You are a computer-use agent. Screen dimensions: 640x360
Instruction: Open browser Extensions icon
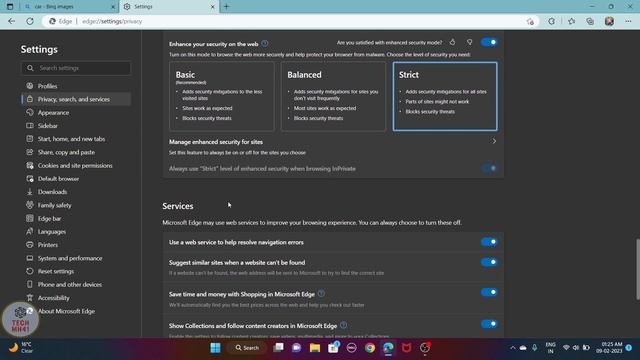pos(551,21)
